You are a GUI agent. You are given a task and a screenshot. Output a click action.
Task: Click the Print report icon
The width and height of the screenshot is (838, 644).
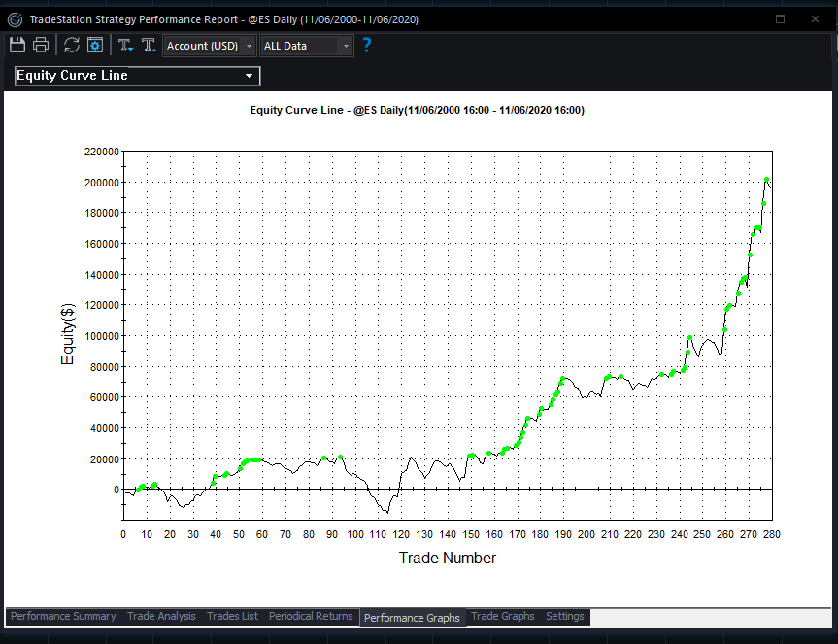(x=40, y=44)
